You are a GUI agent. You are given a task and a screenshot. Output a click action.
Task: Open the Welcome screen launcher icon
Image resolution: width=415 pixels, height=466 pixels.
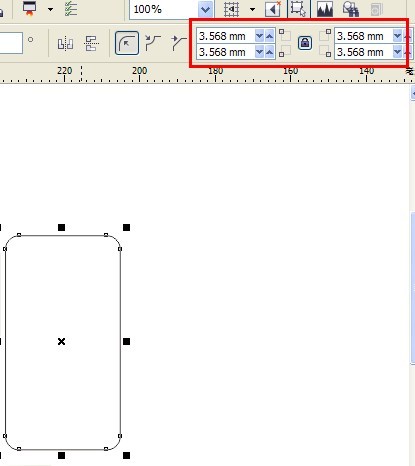point(29,8)
